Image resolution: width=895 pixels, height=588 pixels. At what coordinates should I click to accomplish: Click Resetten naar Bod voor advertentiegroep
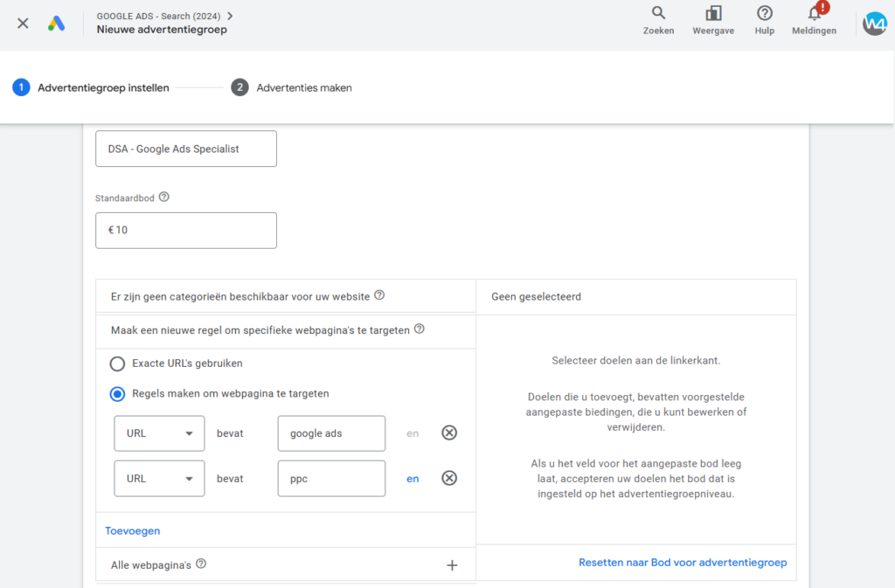[x=682, y=563]
